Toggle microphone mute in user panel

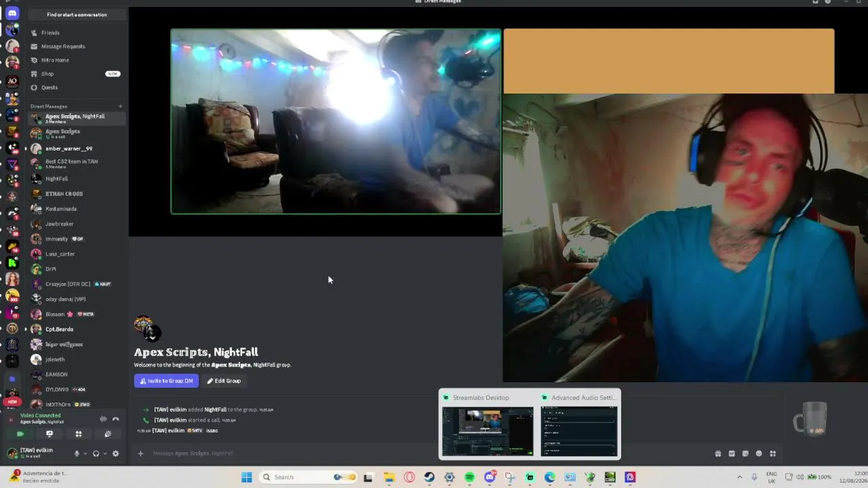(x=77, y=453)
